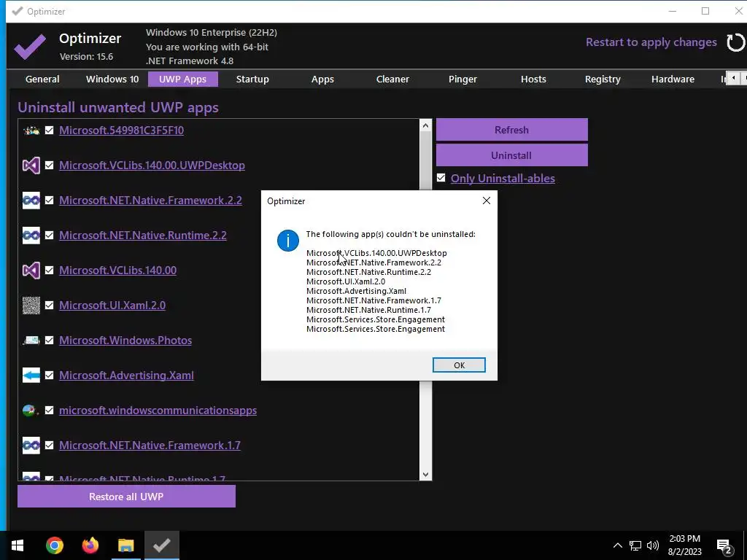Screen dimensions: 747x560
Task: Uncheck the windowscommunicationsapps checkbox
Action: pyautogui.click(x=49, y=410)
